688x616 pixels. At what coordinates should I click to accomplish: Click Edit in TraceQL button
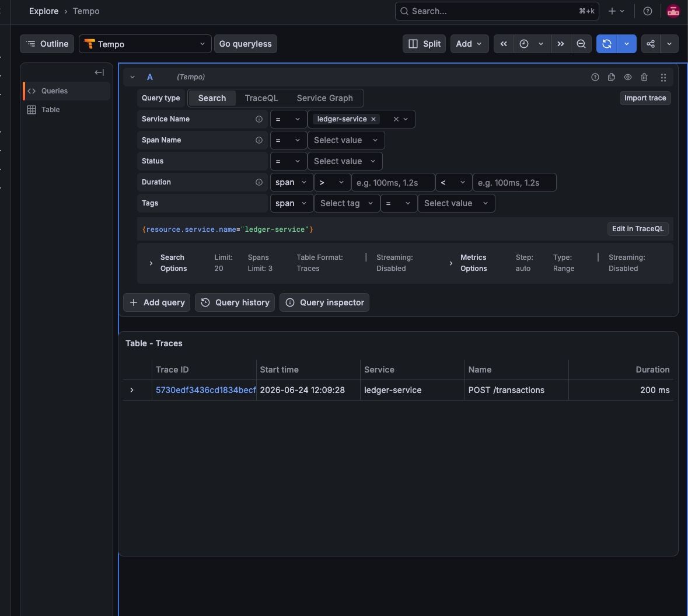(x=638, y=229)
